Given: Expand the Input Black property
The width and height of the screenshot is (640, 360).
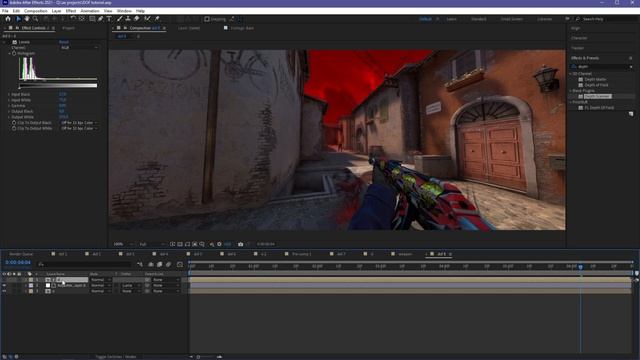Looking at the screenshot, I should coord(9,94).
